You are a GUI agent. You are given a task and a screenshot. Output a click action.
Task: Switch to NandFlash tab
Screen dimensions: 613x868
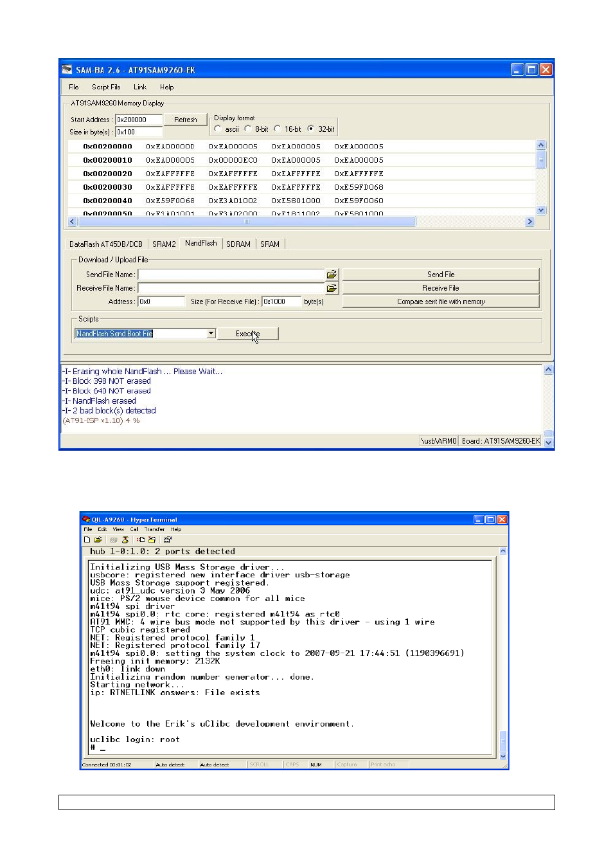[x=201, y=243]
